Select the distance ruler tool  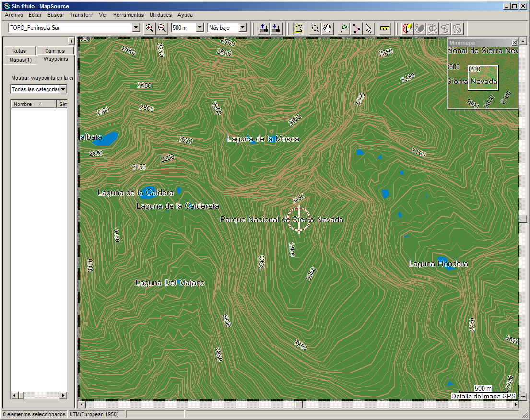click(x=385, y=28)
